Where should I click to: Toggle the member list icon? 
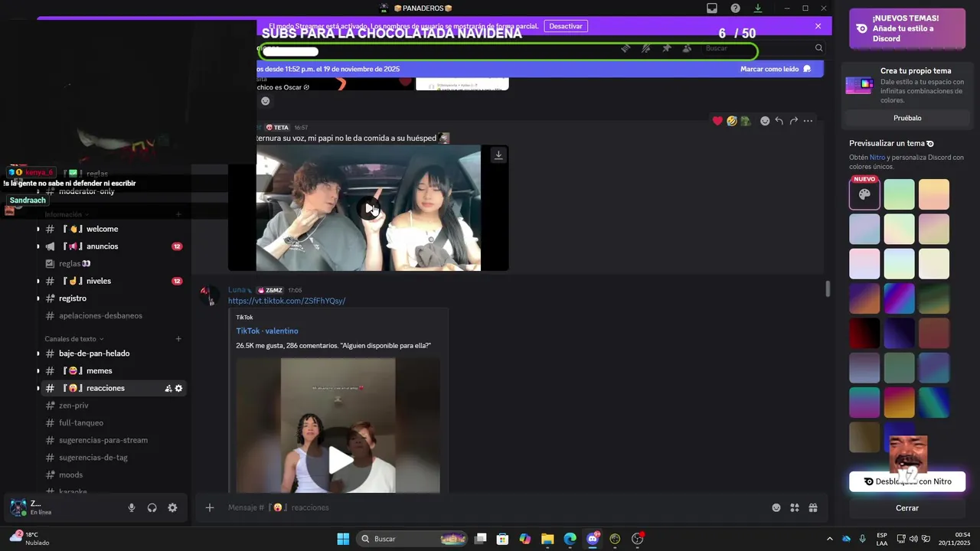click(x=687, y=48)
